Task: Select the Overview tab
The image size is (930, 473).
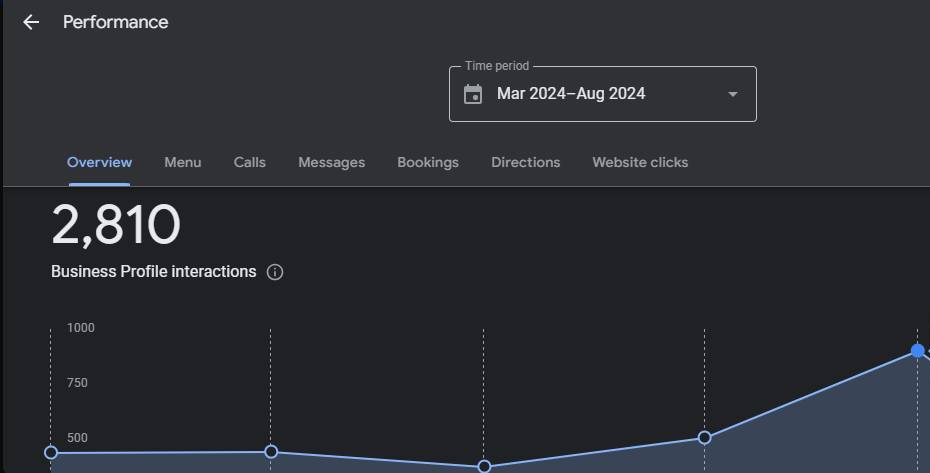Action: click(99, 162)
